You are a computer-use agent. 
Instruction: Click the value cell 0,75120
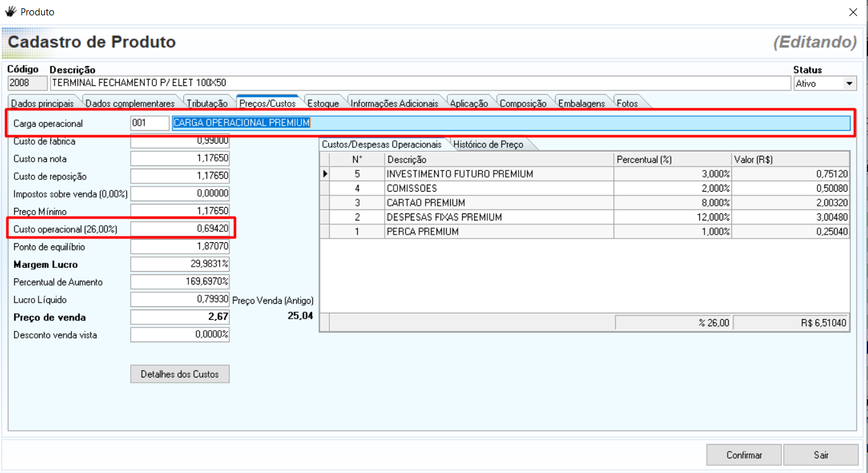(790, 174)
